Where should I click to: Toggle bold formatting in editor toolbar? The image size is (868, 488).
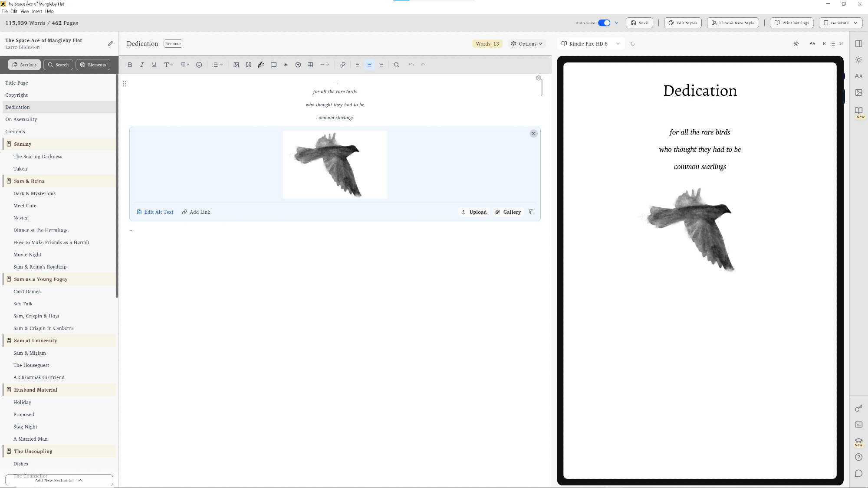130,65
